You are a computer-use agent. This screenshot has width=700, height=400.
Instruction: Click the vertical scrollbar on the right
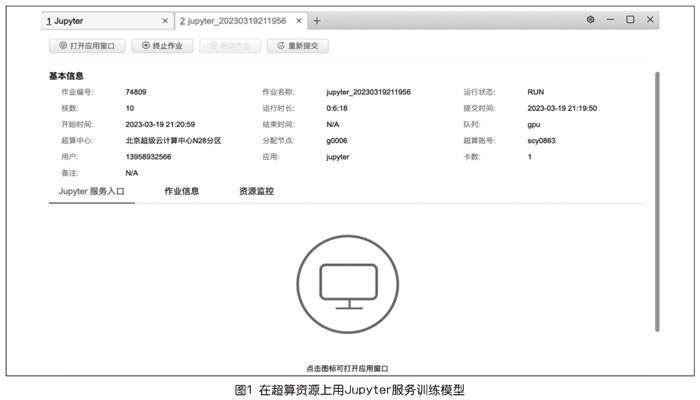click(x=657, y=200)
